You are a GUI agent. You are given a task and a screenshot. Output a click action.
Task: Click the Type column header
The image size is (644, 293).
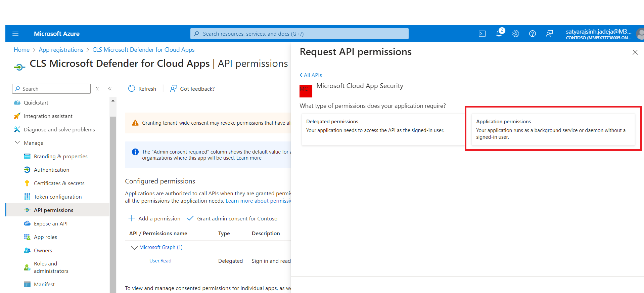[x=224, y=234]
